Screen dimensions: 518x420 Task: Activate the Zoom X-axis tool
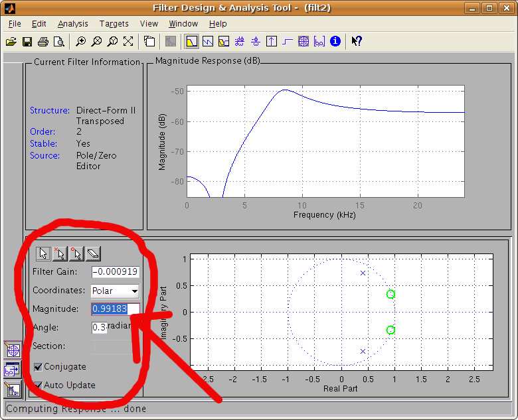[96, 42]
